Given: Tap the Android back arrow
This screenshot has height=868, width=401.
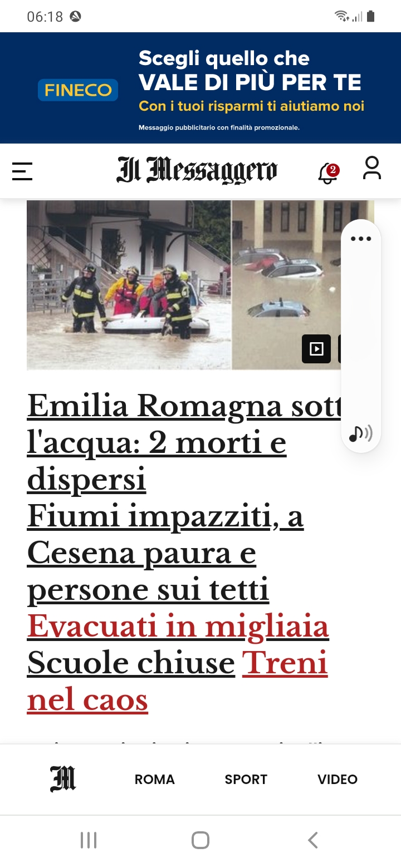Looking at the screenshot, I should click(x=313, y=840).
